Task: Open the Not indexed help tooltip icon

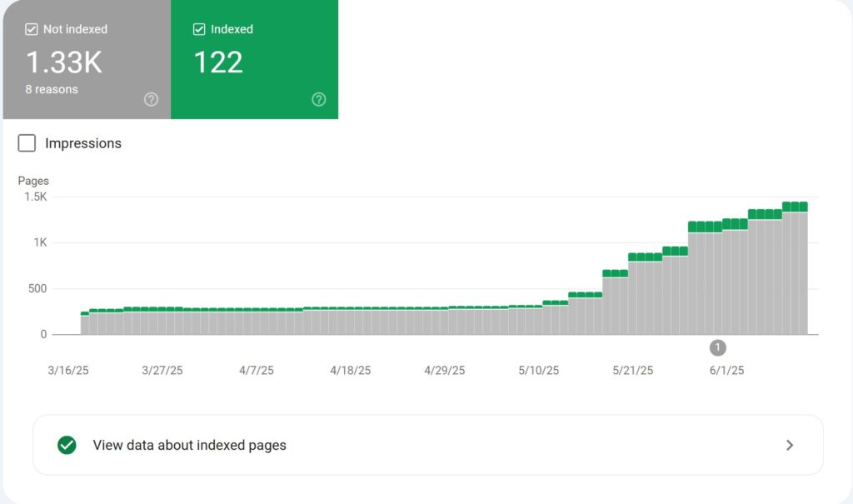Action: click(152, 99)
